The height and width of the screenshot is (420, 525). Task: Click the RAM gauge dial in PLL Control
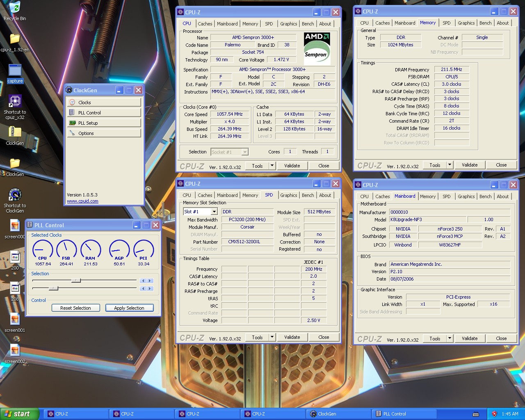pos(90,250)
